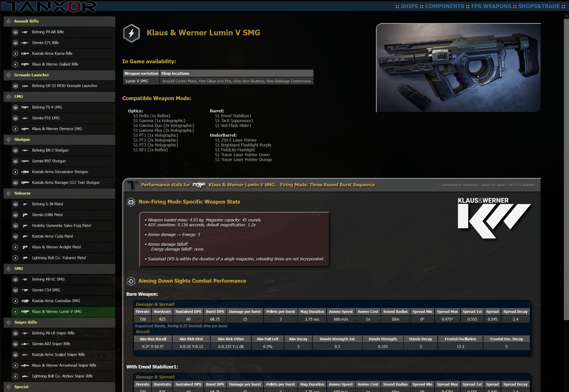This screenshot has width=569, height=392.
Task: Select Kastak Arms Custodian SMG in the sidebar
Action: click(x=56, y=301)
